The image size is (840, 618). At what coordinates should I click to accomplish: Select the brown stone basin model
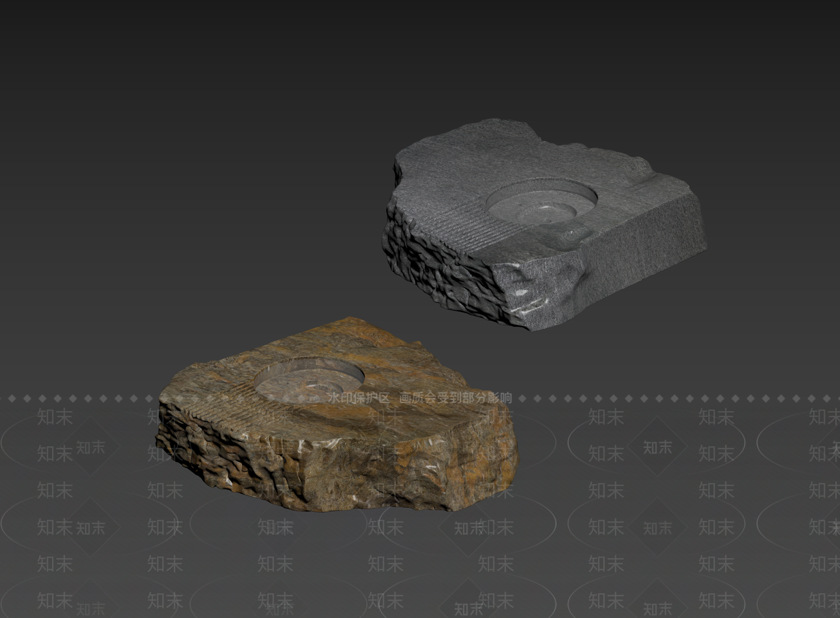(336, 415)
